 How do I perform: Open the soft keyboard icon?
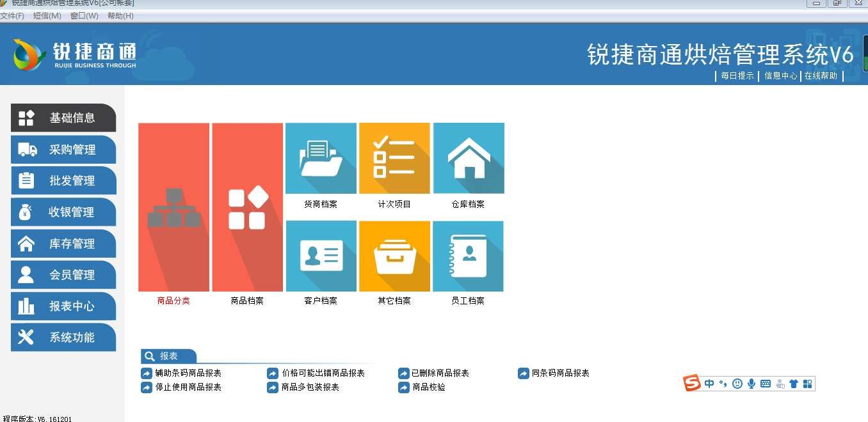(766, 384)
